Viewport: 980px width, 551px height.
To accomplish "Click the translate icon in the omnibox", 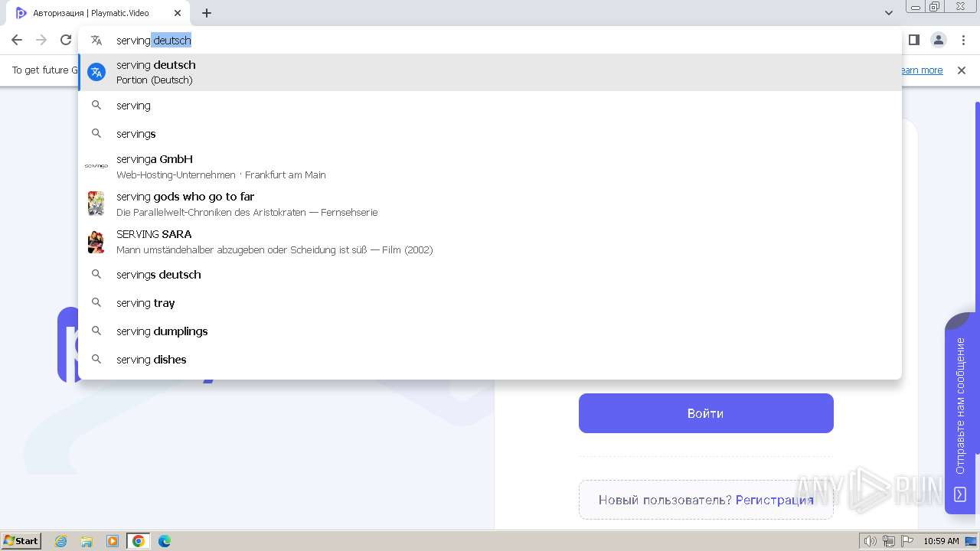I will [x=96, y=41].
